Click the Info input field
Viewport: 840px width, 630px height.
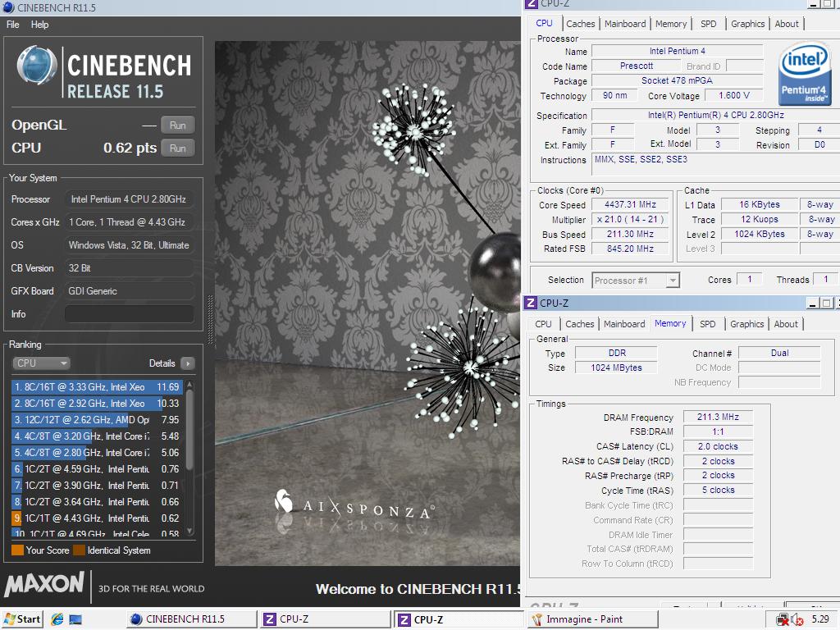point(129,314)
